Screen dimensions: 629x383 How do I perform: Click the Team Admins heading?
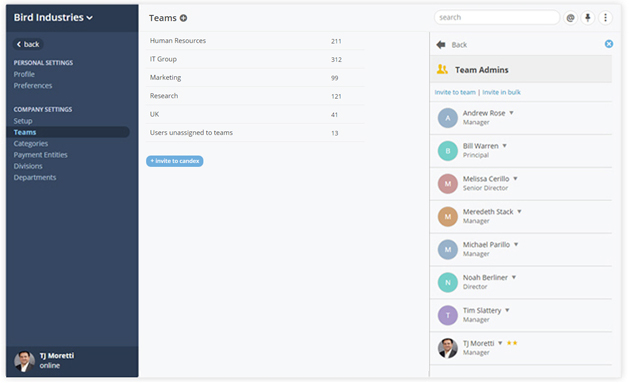pos(481,70)
